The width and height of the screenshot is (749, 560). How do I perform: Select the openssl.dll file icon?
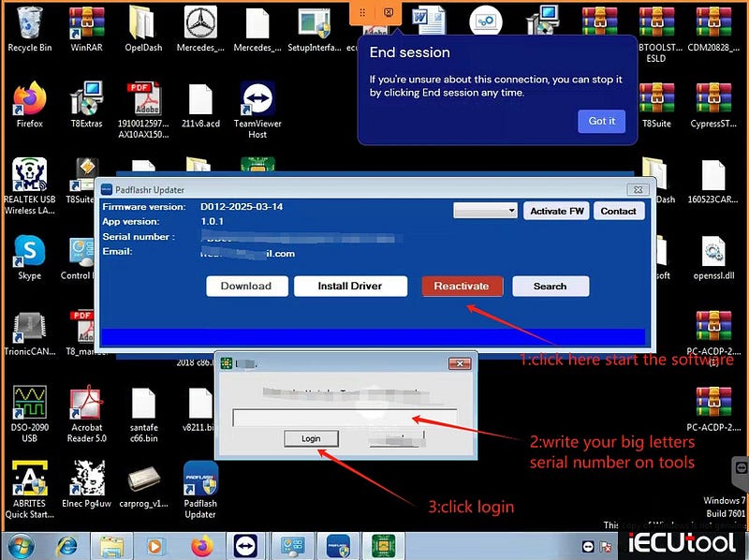tap(713, 258)
